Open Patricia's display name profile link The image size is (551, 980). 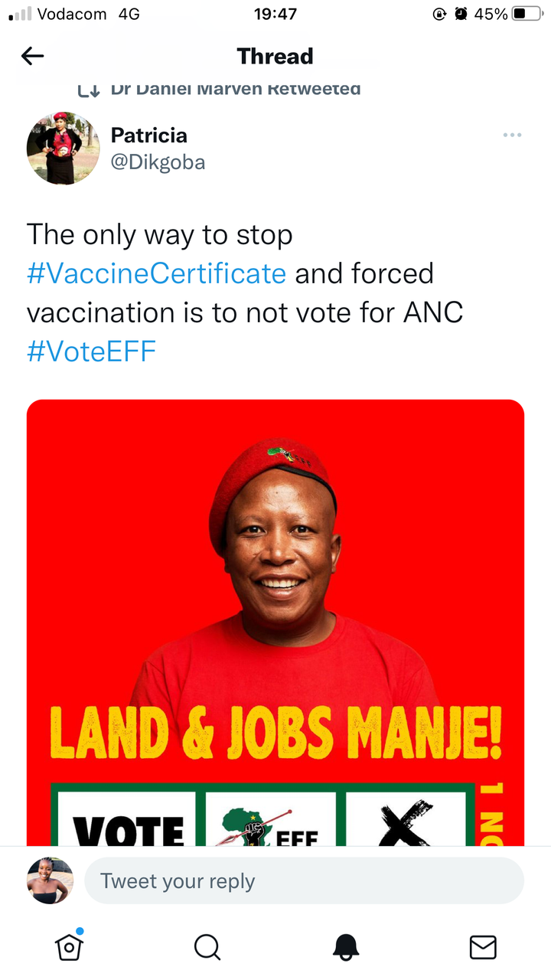(x=149, y=136)
